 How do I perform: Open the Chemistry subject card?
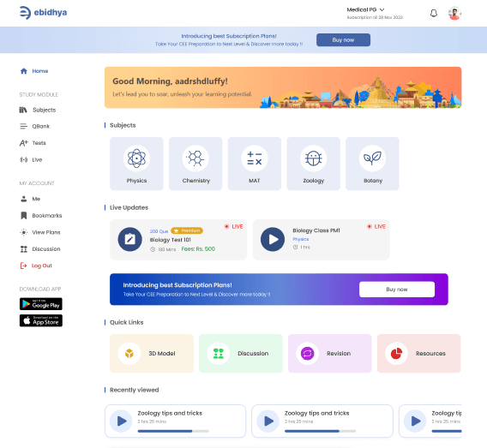click(195, 164)
